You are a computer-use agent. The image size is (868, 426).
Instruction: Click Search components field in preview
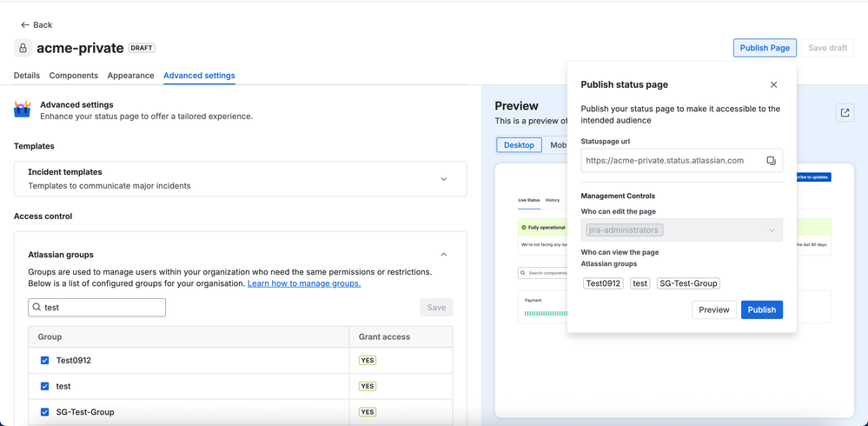[x=542, y=273]
